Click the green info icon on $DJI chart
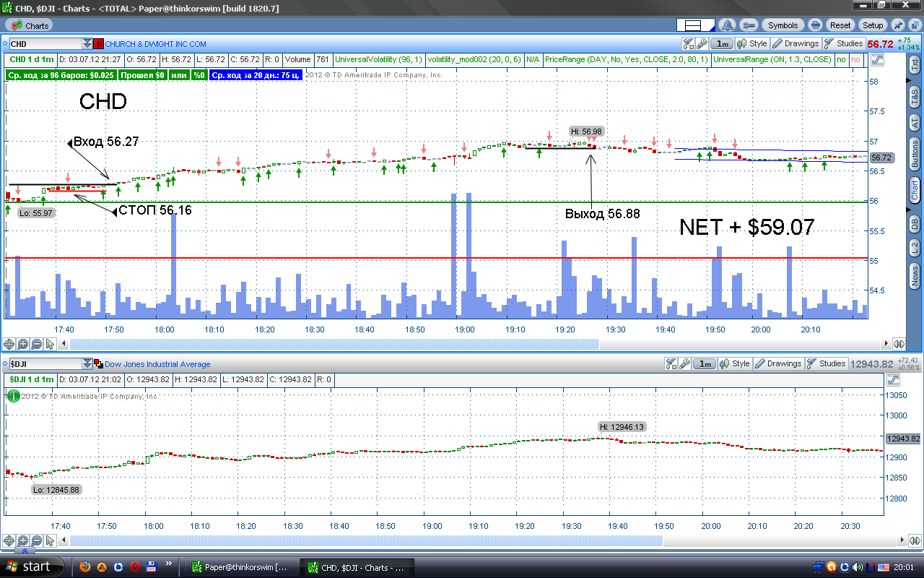This screenshot has width=924, height=578. pyautogui.click(x=12, y=395)
